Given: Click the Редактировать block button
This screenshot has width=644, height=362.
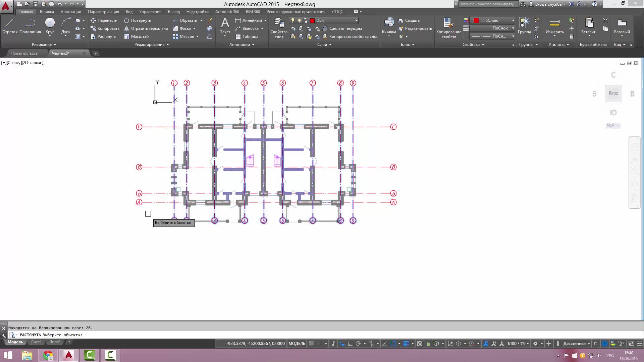Looking at the screenshot, I should [x=415, y=28].
